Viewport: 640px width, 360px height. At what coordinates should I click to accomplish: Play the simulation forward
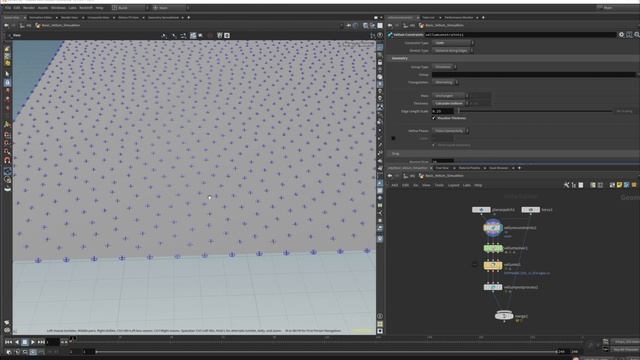pyautogui.click(x=33, y=342)
